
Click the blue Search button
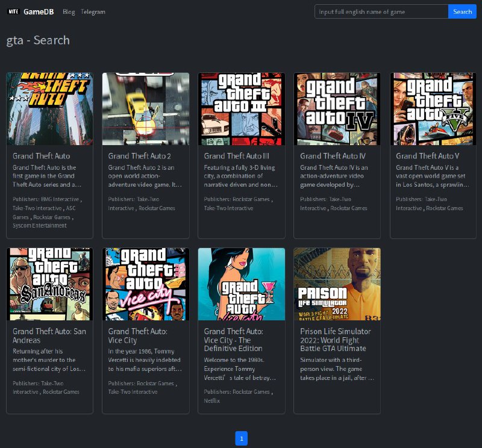coord(462,11)
